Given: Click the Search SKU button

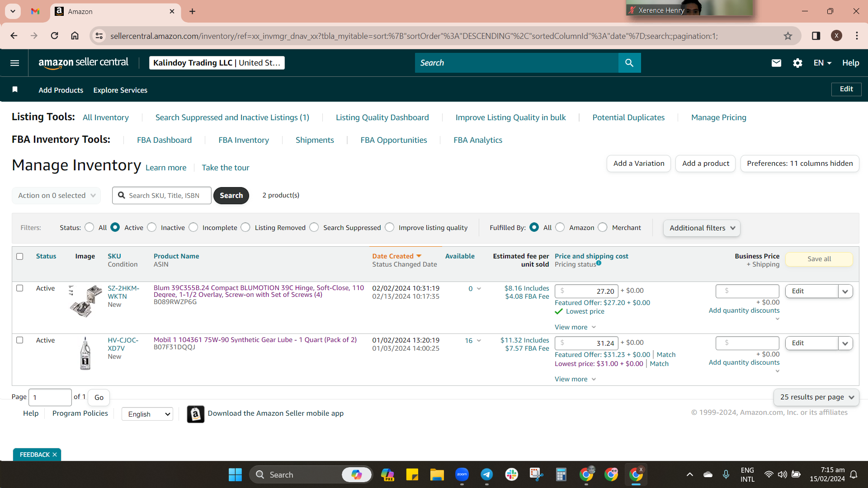Looking at the screenshot, I should pyautogui.click(x=231, y=195).
